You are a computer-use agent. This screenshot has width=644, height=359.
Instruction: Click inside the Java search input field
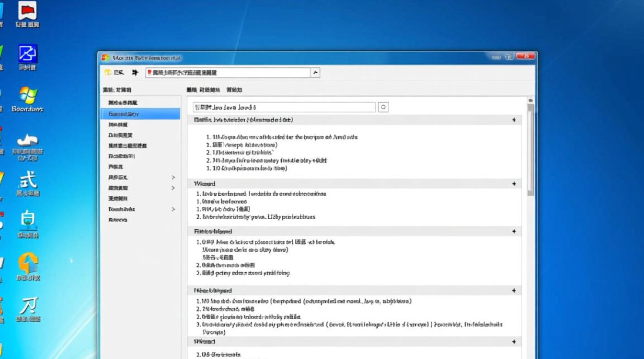pyautogui.click(x=283, y=107)
